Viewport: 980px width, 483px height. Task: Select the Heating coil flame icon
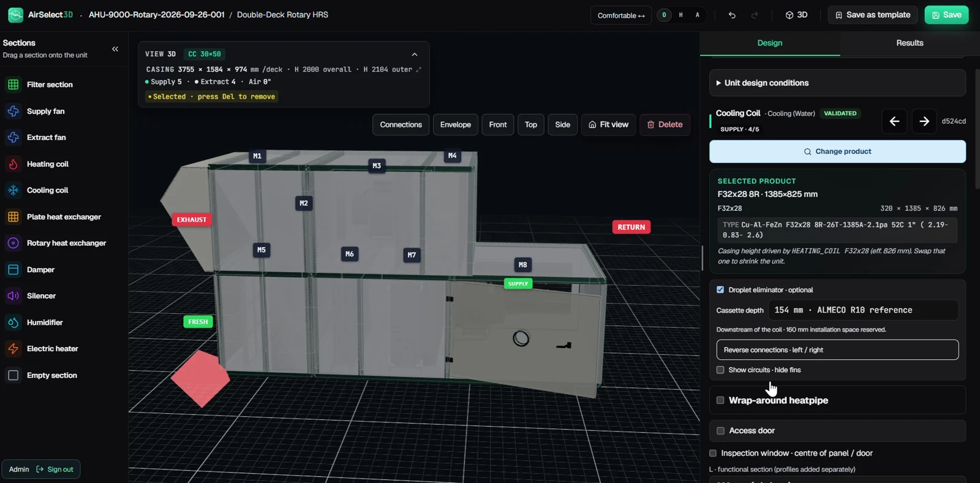pyautogui.click(x=13, y=164)
